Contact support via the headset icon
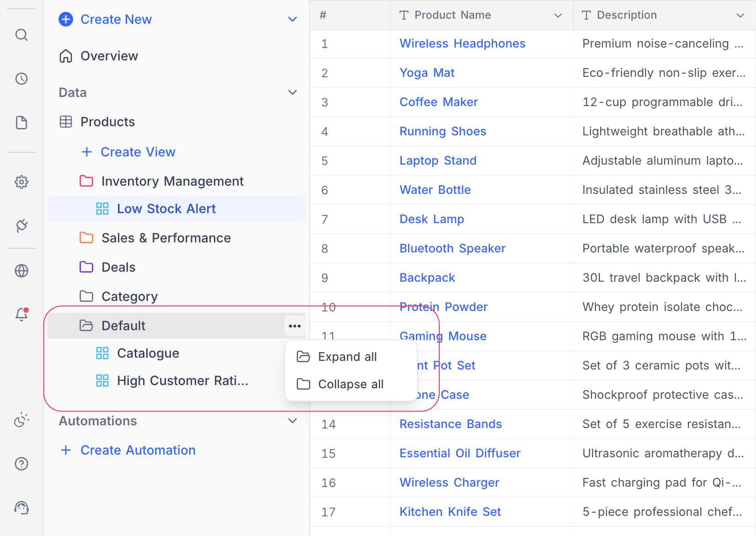The image size is (756, 536). [x=21, y=508]
